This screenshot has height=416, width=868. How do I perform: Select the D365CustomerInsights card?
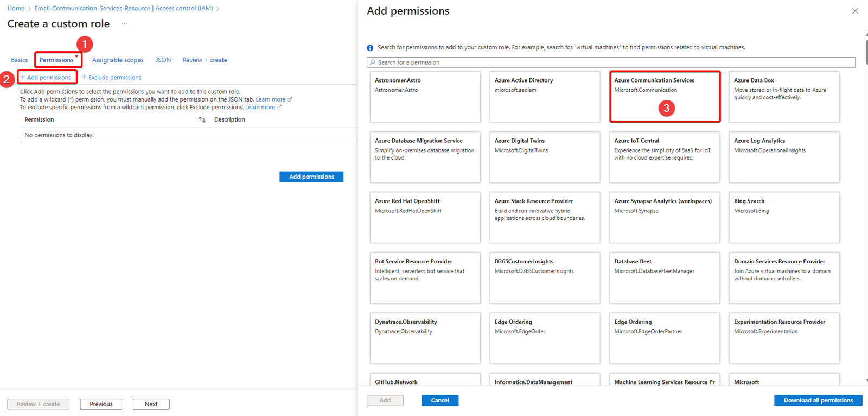(x=545, y=278)
